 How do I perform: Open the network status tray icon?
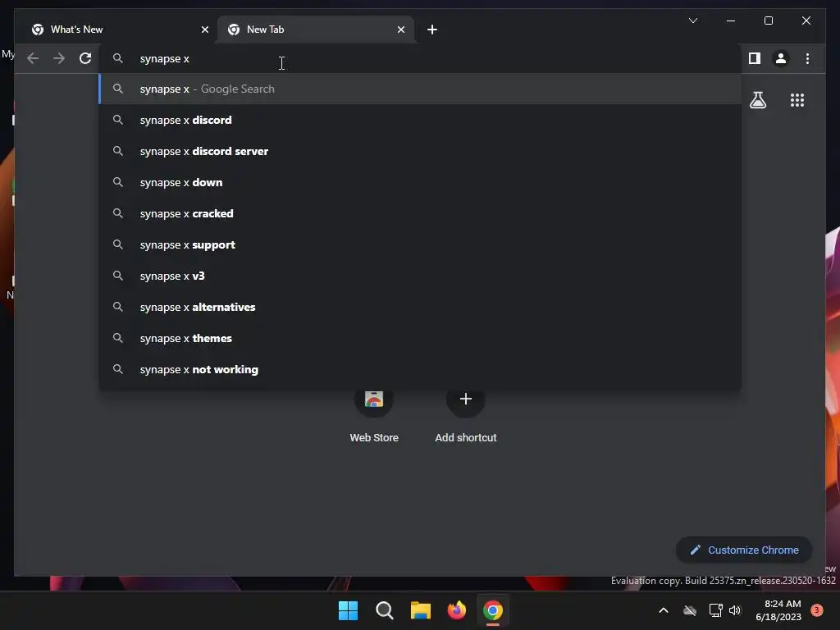pos(715,610)
